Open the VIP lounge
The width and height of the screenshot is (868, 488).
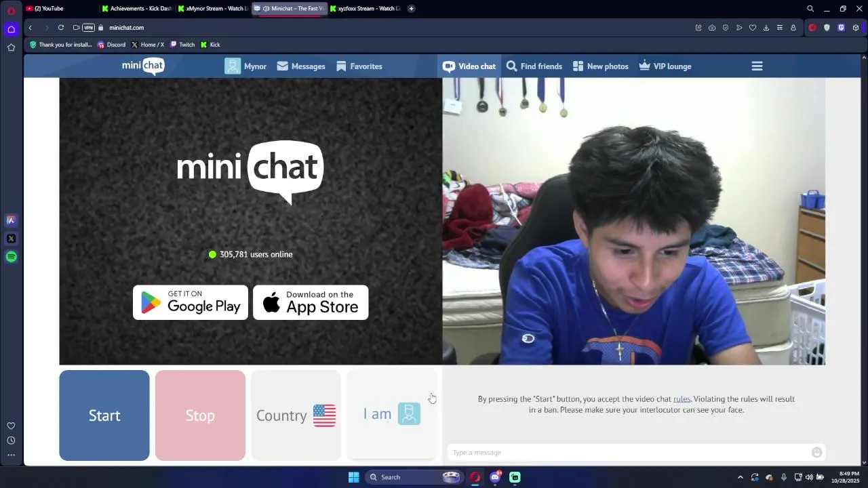665,66
